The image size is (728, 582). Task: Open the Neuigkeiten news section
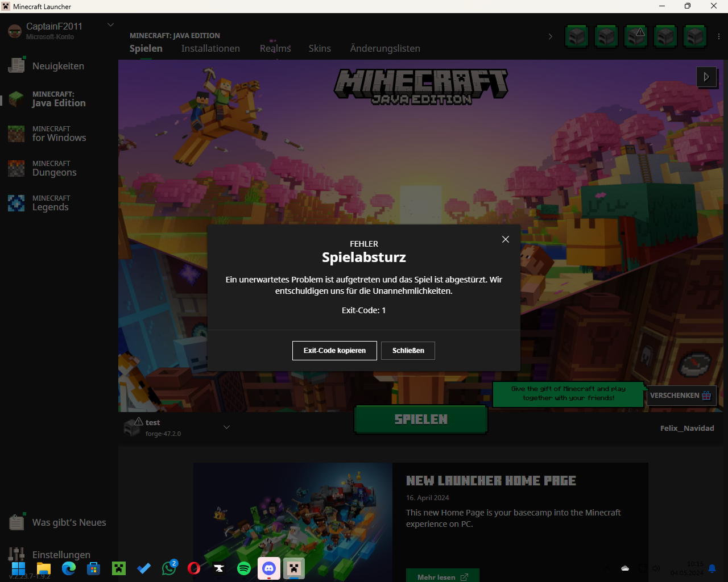pyautogui.click(x=59, y=66)
